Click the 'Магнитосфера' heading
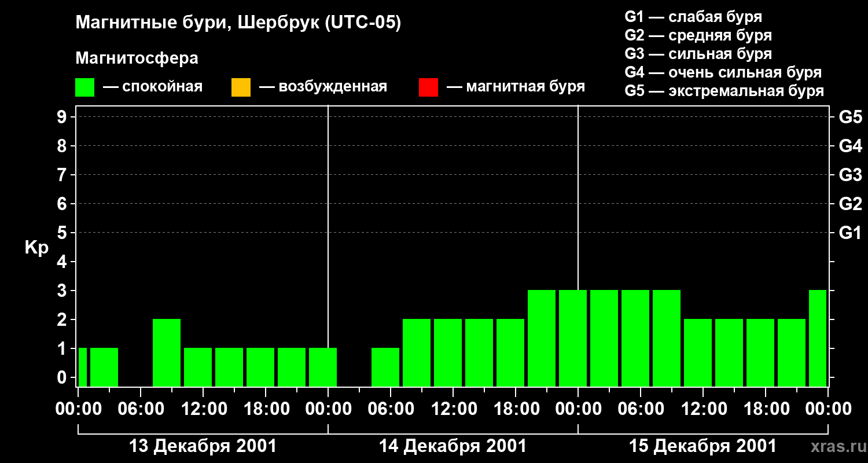Viewport: 868px width, 463px height. 137,58
